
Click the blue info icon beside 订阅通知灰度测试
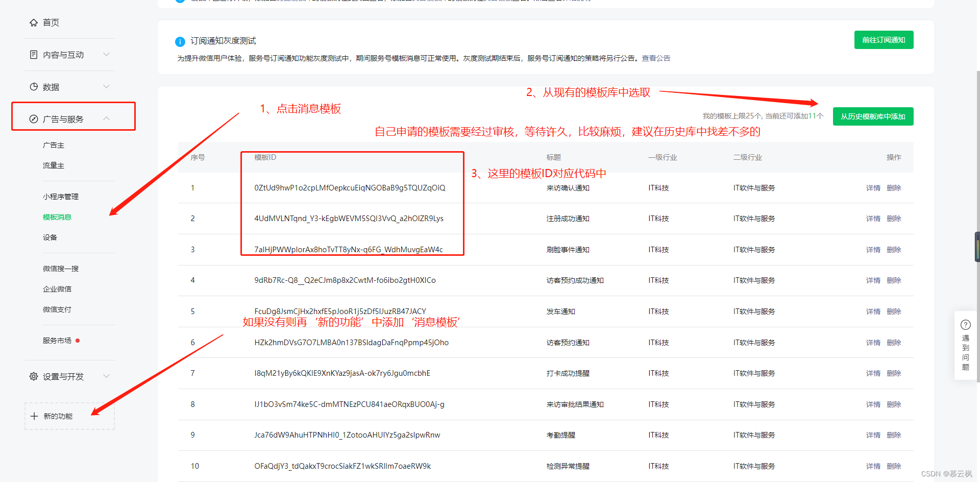[180, 42]
